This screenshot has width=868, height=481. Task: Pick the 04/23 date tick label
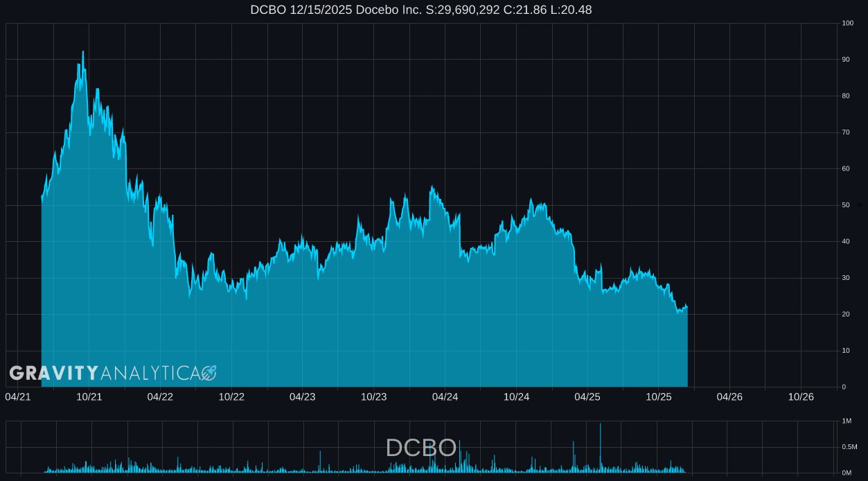tap(303, 397)
